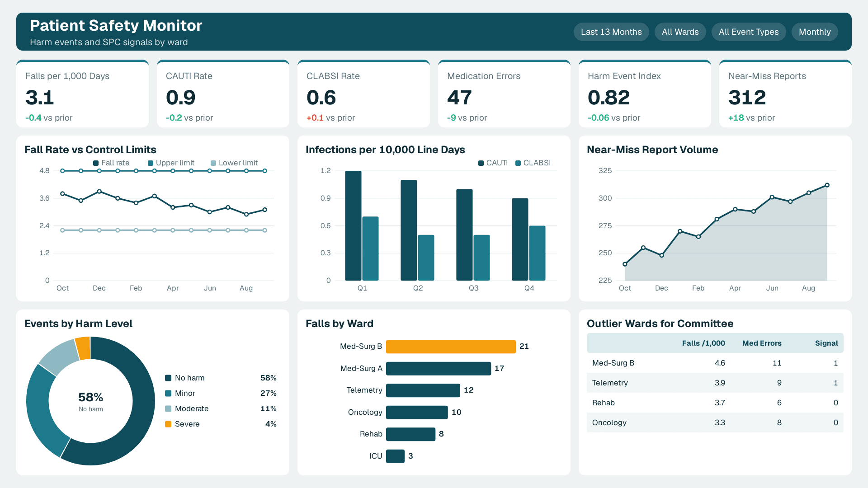Click the Med-Surg A falls bar
Viewport: 868px width, 488px height.
439,368
